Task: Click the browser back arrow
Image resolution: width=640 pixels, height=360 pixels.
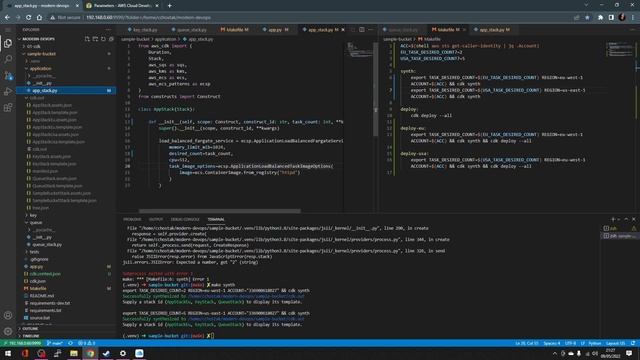Action: pyautogui.click(x=7, y=18)
